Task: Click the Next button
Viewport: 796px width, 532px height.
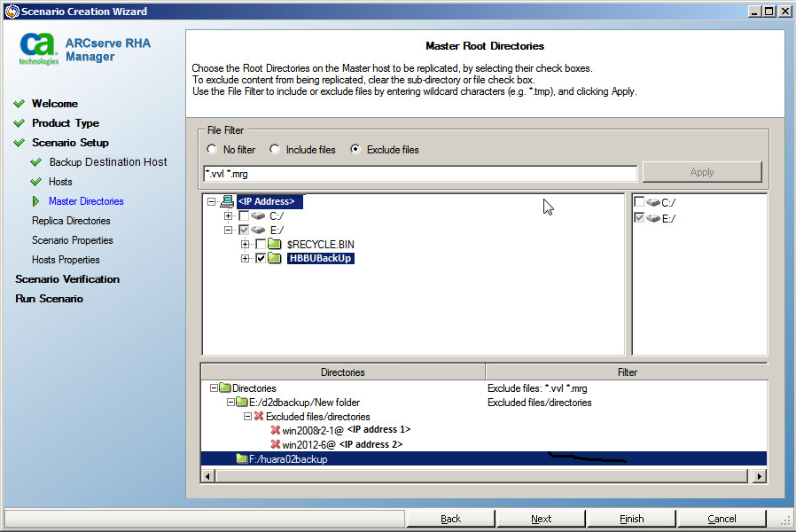Action: pos(542,519)
